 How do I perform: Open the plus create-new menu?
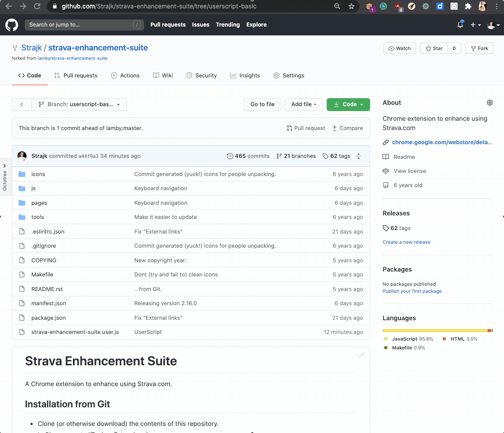point(475,25)
